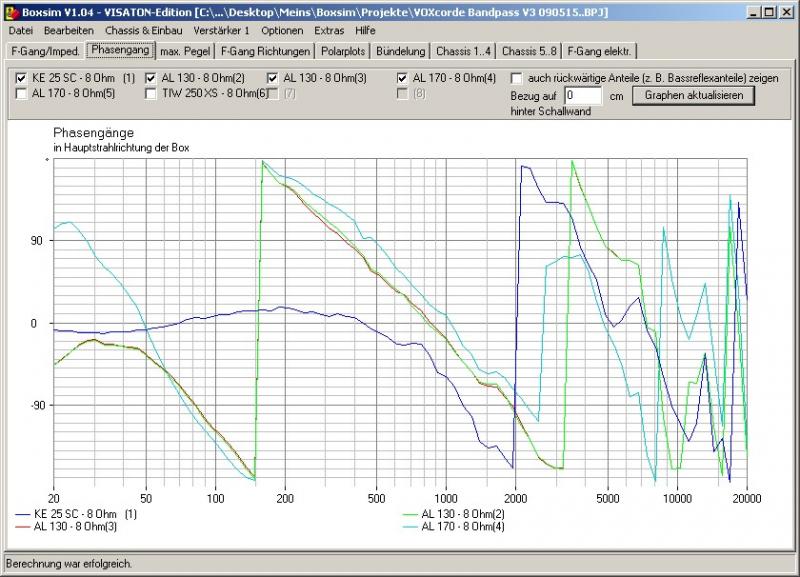Toggle the rückwärtige Anteile zeigen checkbox
This screenshot has height=577, width=800.
[517, 78]
